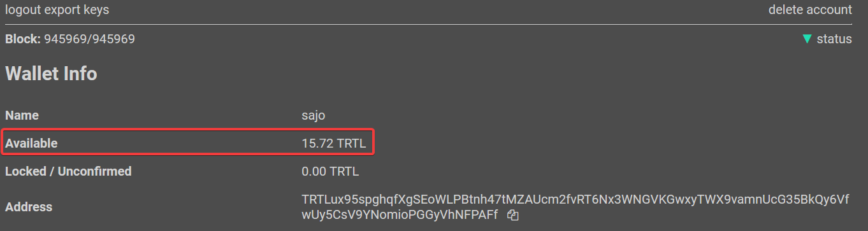The image size is (868, 231).
Task: Select the address line starting with wUy5CsV9
Action: 400,215
